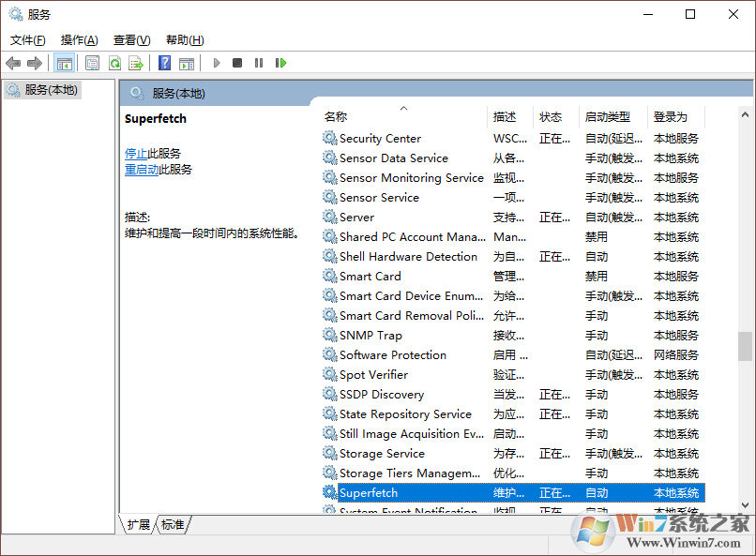Toggle the Show/Hide Console Tree icon

pos(64,63)
